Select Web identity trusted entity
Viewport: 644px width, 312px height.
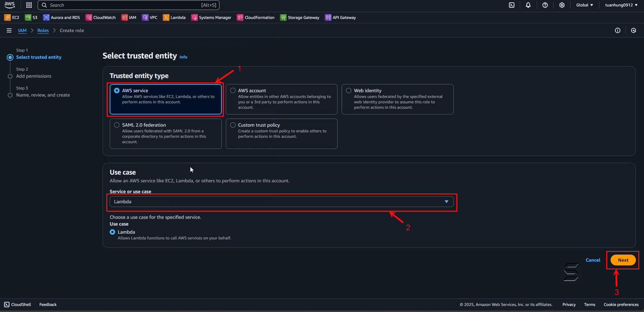tap(398, 99)
